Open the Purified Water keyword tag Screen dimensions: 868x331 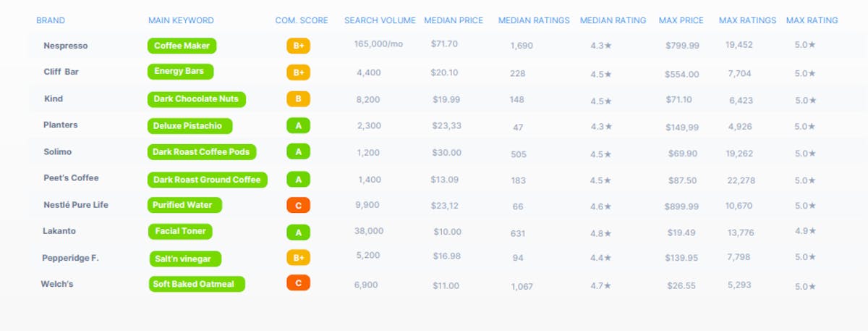pos(184,205)
